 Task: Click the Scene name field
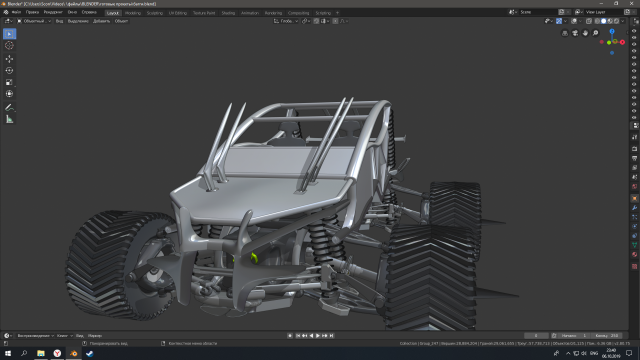538,12
